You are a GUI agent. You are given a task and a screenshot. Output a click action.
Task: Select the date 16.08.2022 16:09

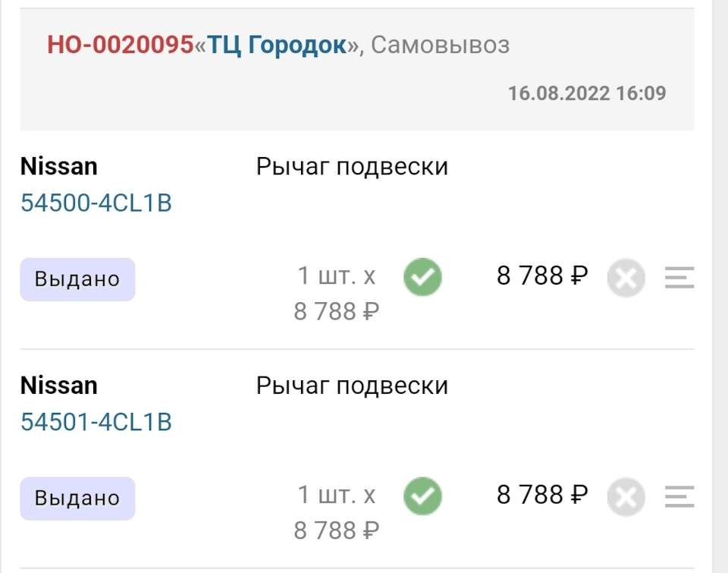pyautogui.click(x=588, y=93)
